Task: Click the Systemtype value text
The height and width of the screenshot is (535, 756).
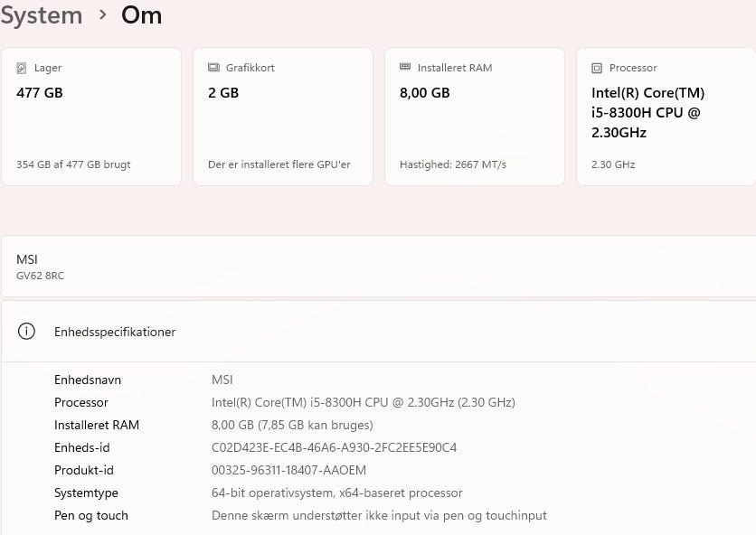Action: point(336,493)
